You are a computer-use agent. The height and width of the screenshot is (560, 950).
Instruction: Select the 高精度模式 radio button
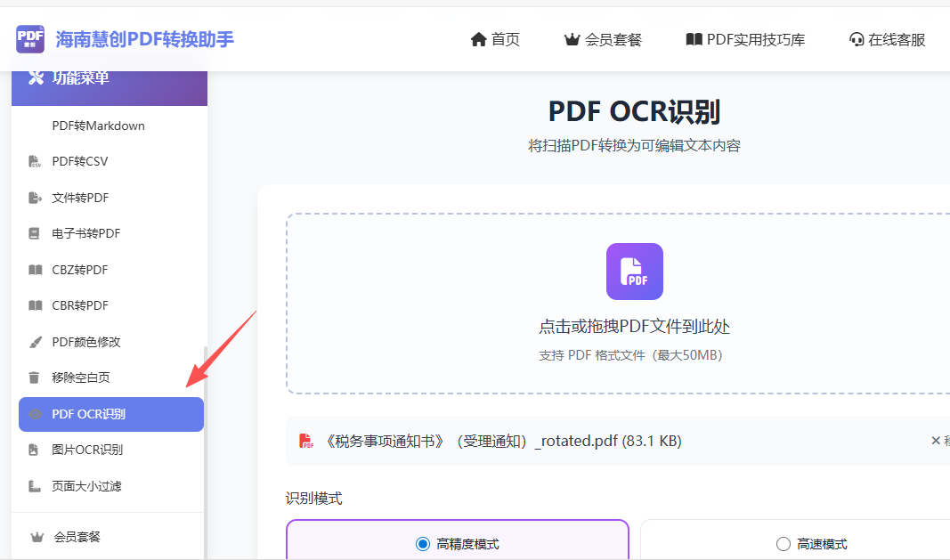pyautogui.click(x=423, y=544)
